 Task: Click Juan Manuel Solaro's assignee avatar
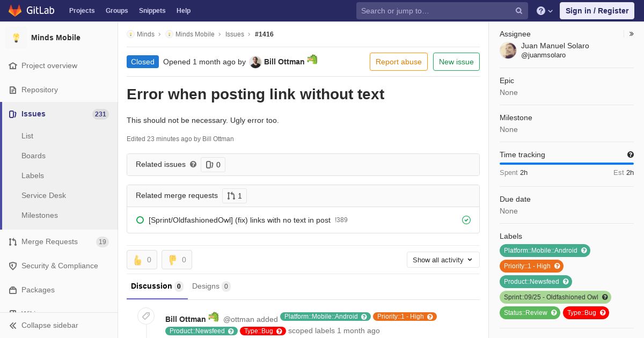[508, 50]
